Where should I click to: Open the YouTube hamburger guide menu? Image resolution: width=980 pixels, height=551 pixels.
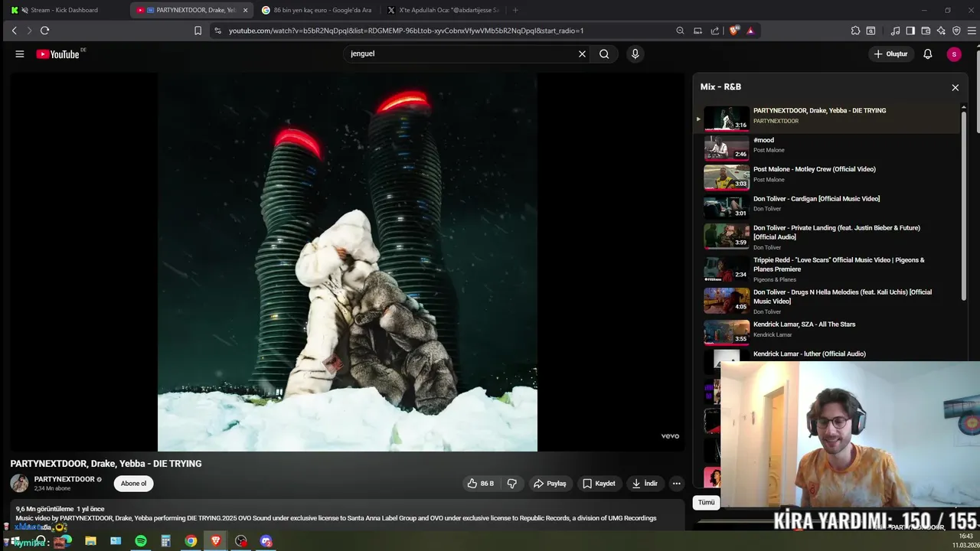(20, 54)
